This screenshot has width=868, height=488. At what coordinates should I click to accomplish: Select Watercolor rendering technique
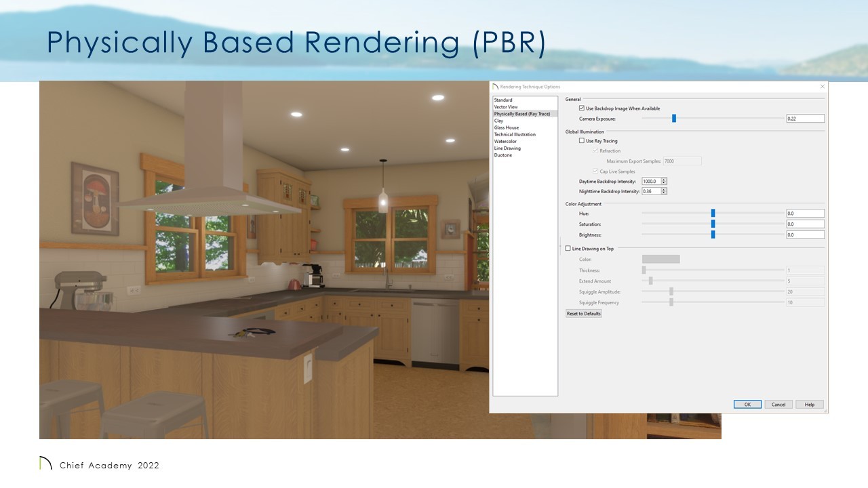click(x=505, y=142)
